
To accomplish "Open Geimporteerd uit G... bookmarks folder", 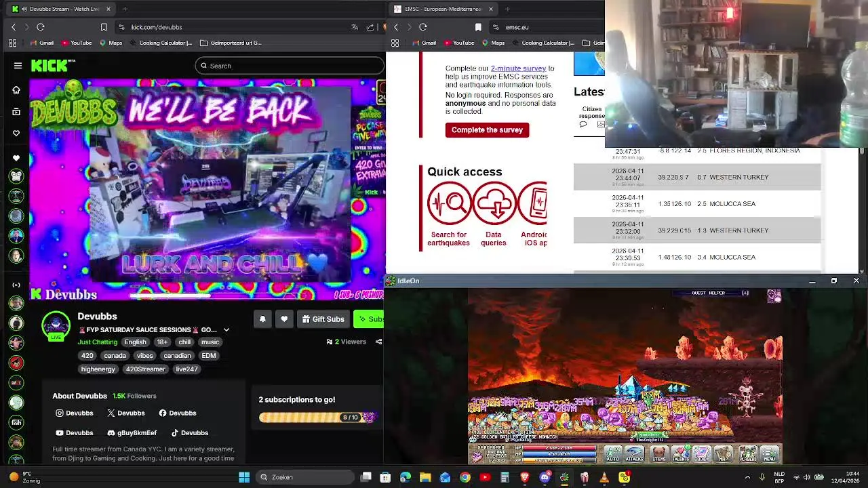I will (230, 43).
